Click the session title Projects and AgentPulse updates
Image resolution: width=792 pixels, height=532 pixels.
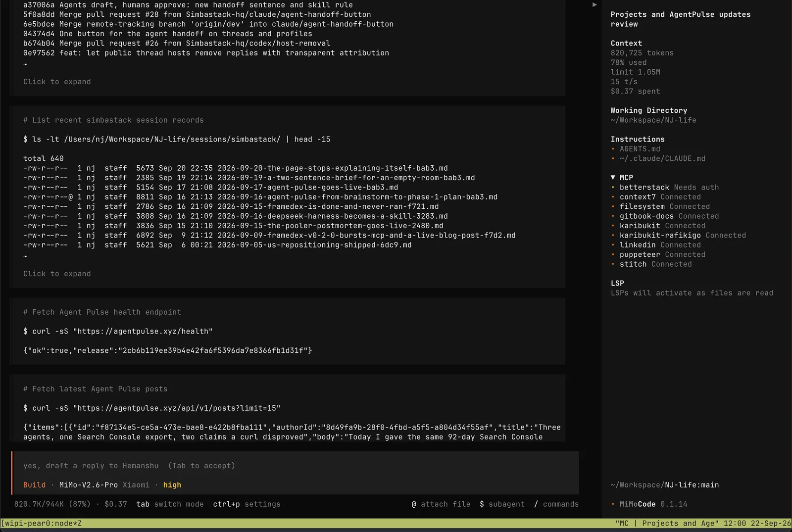681,19
